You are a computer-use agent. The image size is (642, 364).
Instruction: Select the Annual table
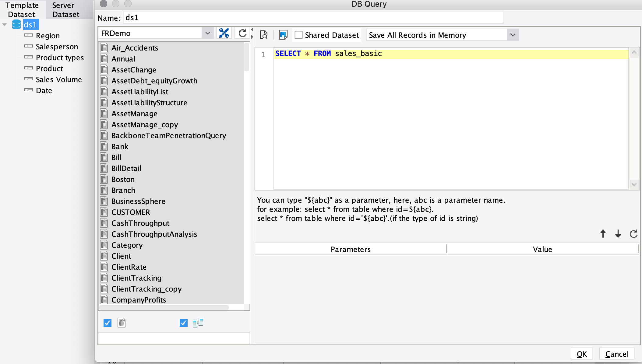(x=123, y=59)
